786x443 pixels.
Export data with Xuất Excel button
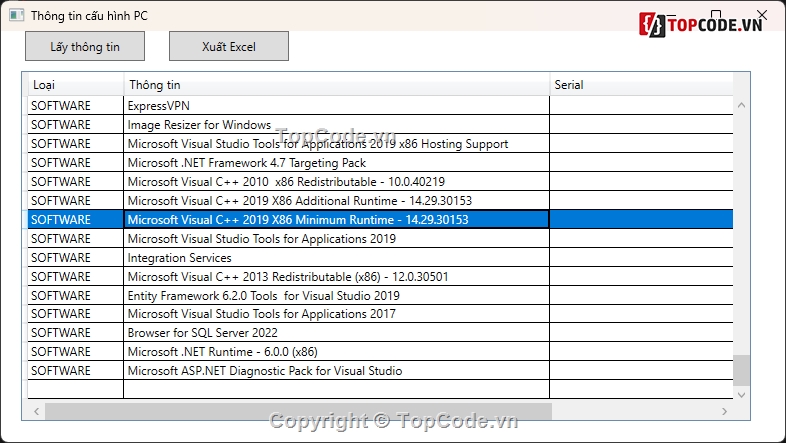[229, 46]
